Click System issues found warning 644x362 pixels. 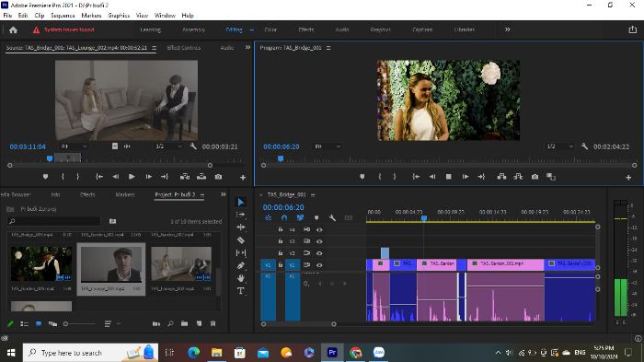tap(63, 29)
